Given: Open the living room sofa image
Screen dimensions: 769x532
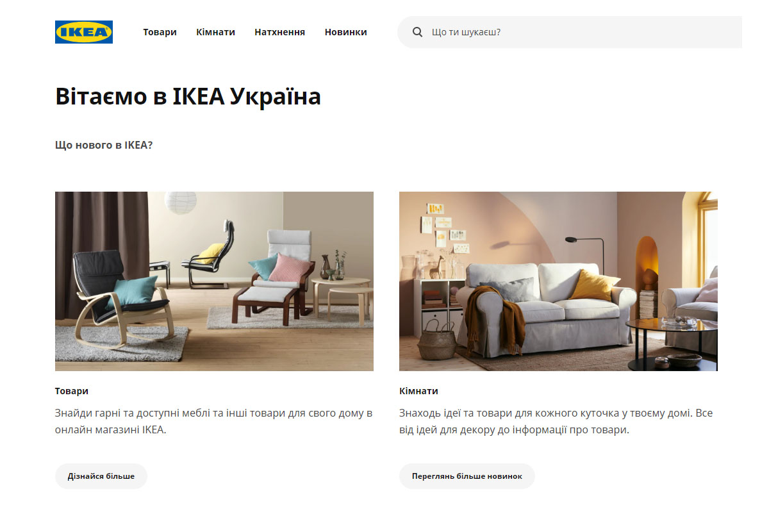Looking at the screenshot, I should [558, 281].
